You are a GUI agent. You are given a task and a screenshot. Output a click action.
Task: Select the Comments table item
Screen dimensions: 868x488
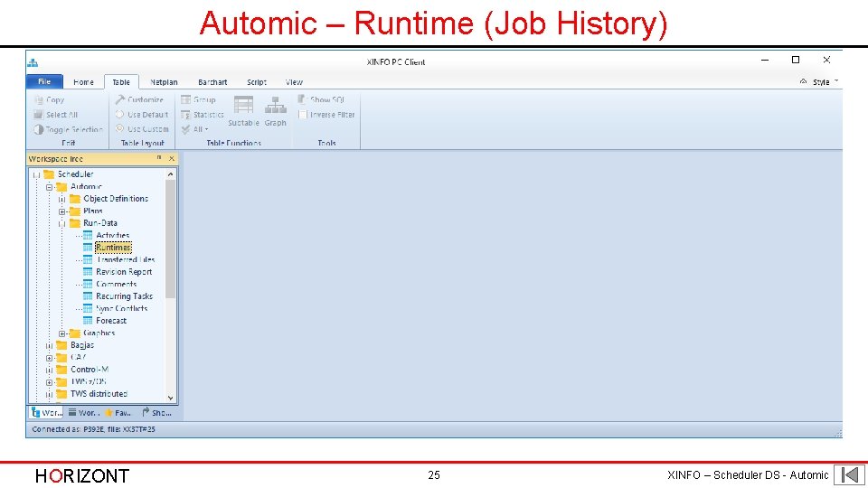[x=117, y=284]
